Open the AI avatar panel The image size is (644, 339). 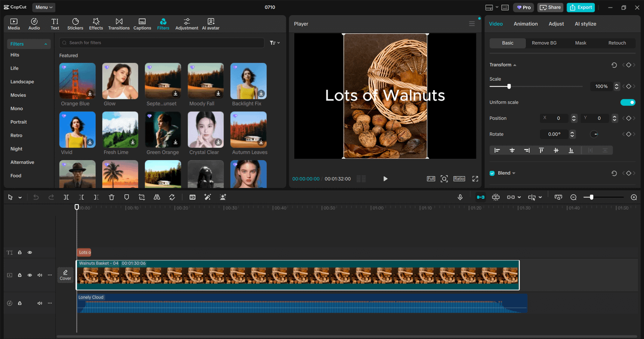point(211,24)
